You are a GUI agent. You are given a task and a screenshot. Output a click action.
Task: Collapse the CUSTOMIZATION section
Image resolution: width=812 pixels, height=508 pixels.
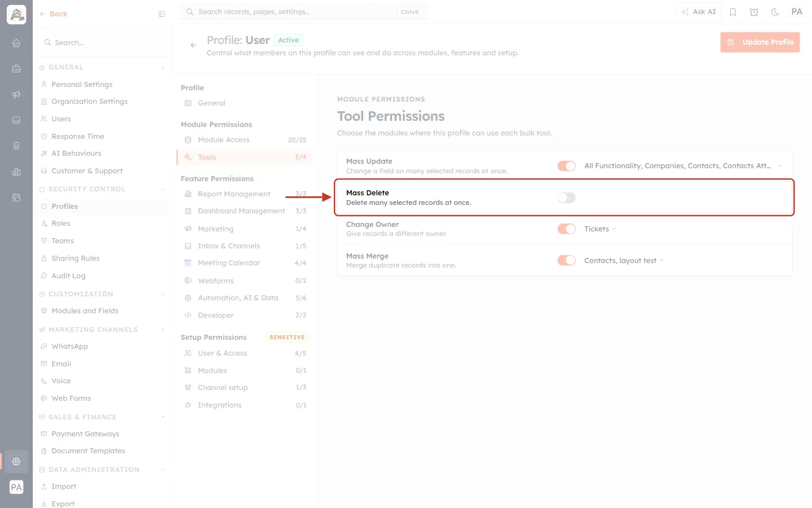[163, 294]
